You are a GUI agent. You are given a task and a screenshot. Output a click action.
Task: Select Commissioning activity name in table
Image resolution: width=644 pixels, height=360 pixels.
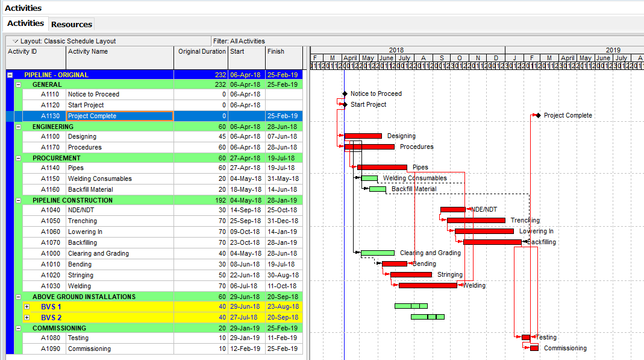tap(90, 349)
